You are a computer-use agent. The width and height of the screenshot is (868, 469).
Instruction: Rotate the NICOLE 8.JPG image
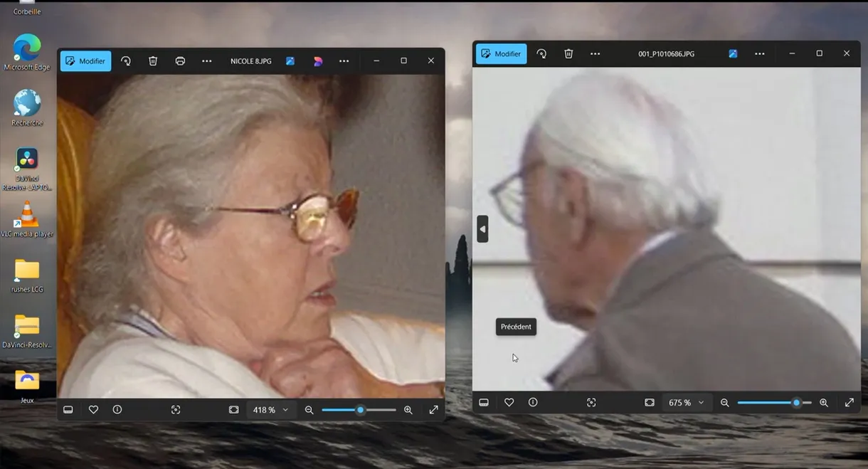(126, 61)
